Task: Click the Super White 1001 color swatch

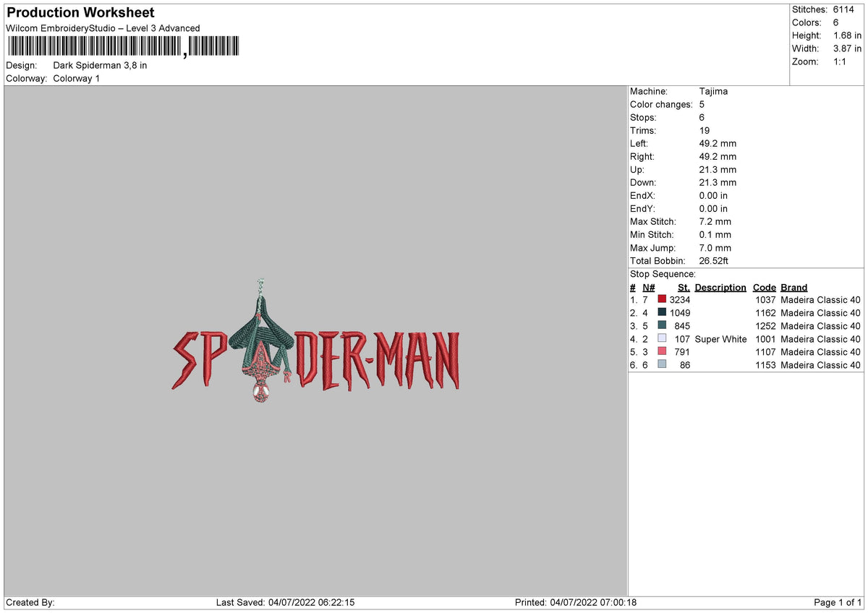Action: coord(662,338)
